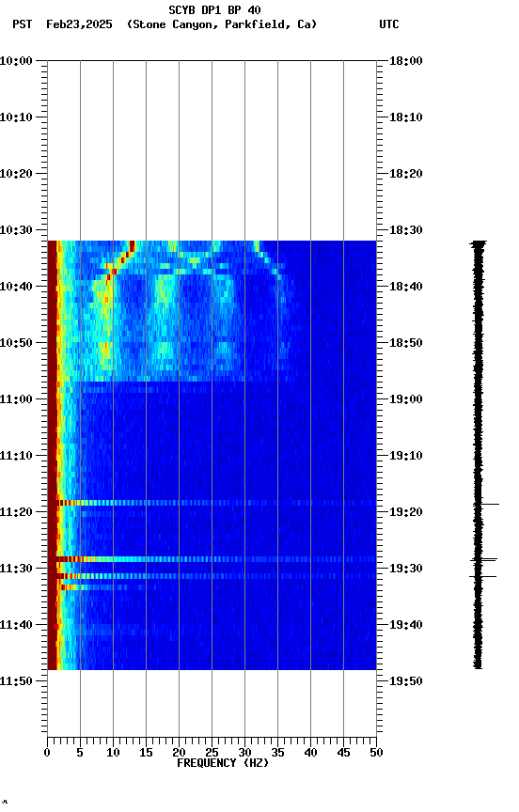Click the UTC '19:40' time label
This screenshot has height=812, width=519.
[406, 626]
